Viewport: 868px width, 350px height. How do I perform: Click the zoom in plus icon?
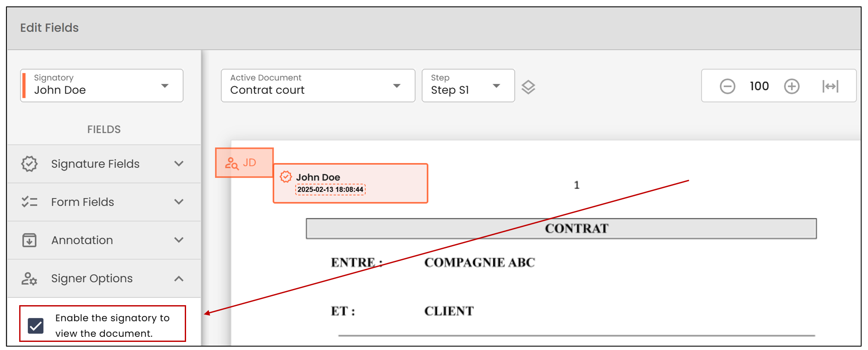(792, 86)
